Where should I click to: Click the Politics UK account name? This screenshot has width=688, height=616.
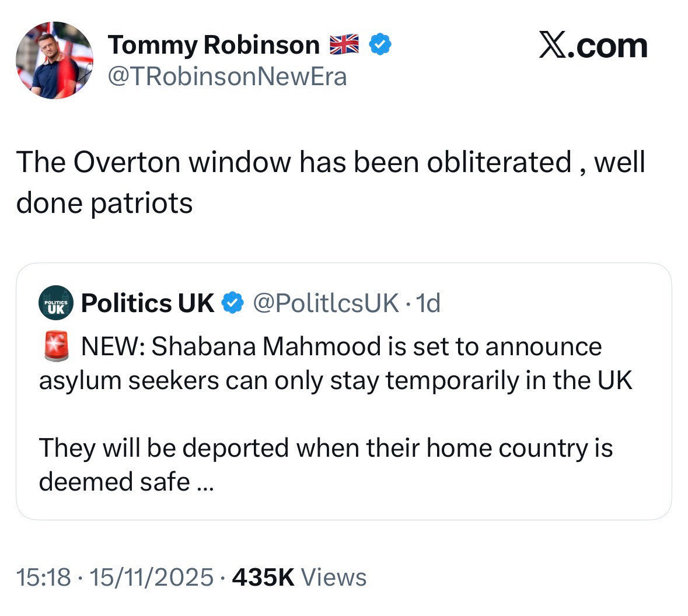click(x=148, y=303)
